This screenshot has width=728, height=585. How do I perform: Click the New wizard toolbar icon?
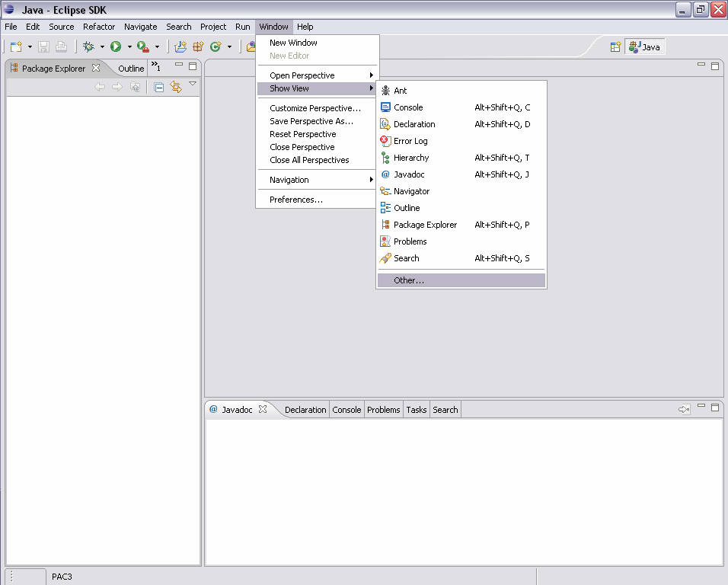(16, 47)
